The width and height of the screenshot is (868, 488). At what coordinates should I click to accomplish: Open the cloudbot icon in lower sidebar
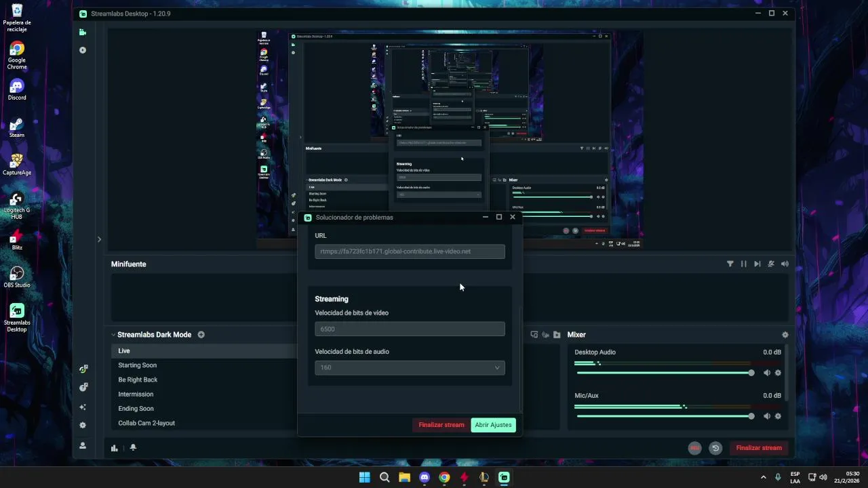coord(83,388)
